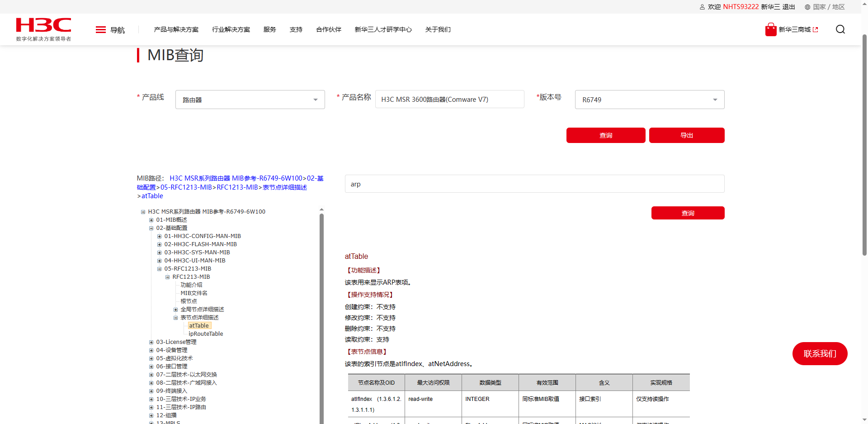Collapse the RFC1213-MIB subnode
This screenshot has height=424, width=868.
point(167,277)
